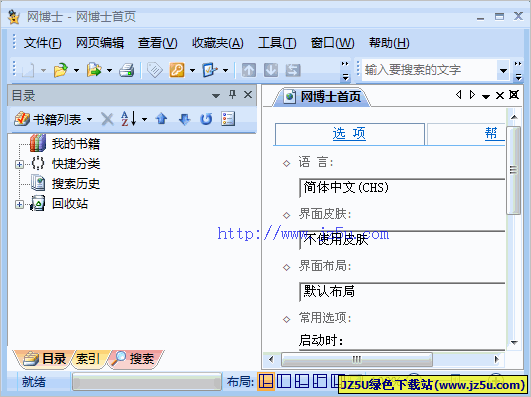531x397 pixels.
Task: Click the vertical scrollbar thumb in page
Action: click(513, 170)
